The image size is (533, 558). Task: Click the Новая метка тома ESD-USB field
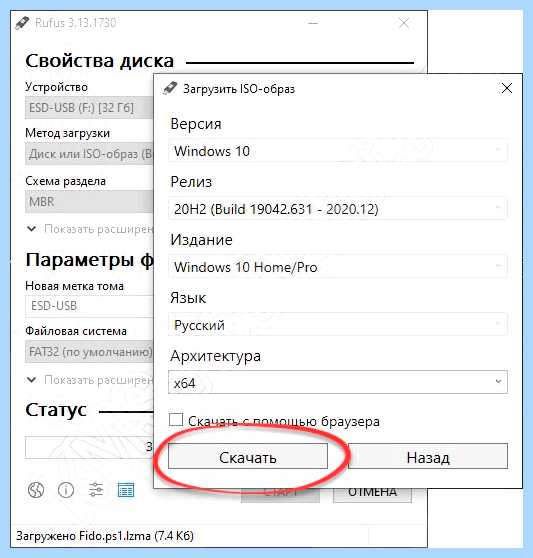(89, 306)
